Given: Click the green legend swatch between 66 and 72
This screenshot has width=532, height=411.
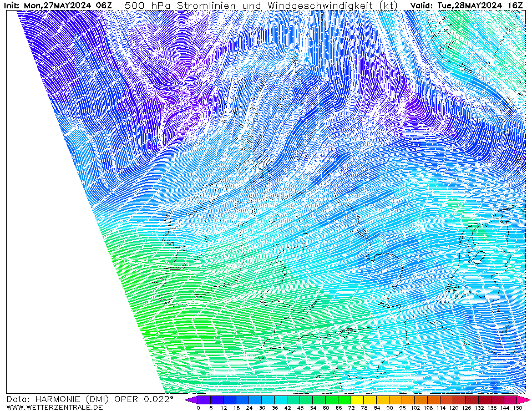Looking at the screenshot, I should tap(345, 400).
